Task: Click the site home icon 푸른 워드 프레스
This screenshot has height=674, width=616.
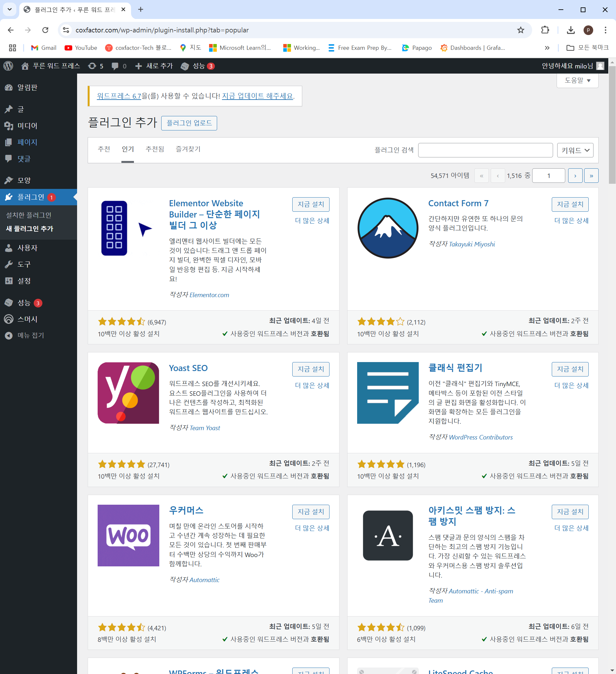Action: (51, 66)
